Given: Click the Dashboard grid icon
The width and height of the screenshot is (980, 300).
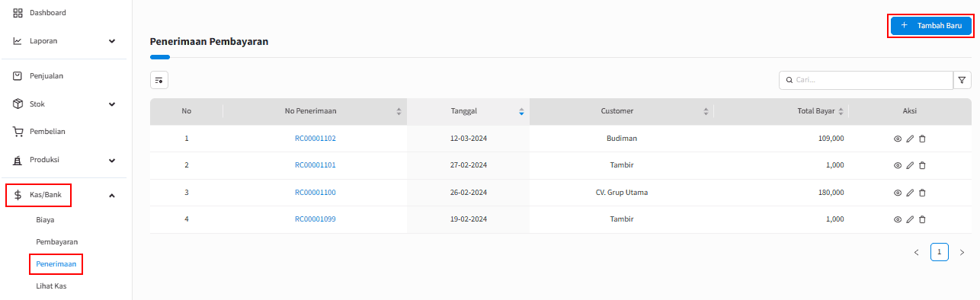Looking at the screenshot, I should point(18,13).
